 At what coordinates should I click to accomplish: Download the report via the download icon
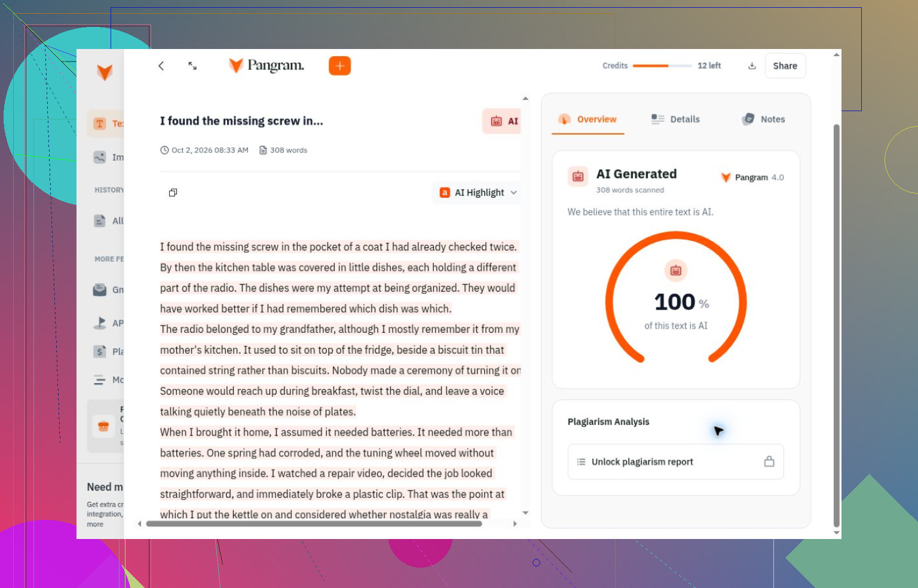[752, 66]
